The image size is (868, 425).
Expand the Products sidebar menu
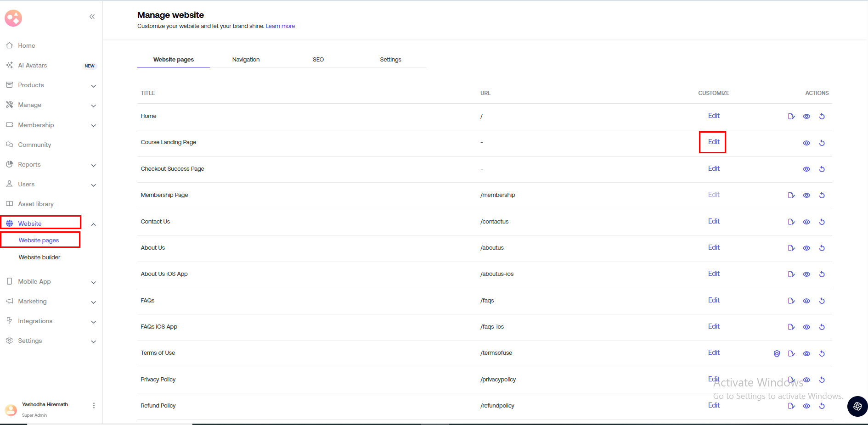click(x=93, y=86)
